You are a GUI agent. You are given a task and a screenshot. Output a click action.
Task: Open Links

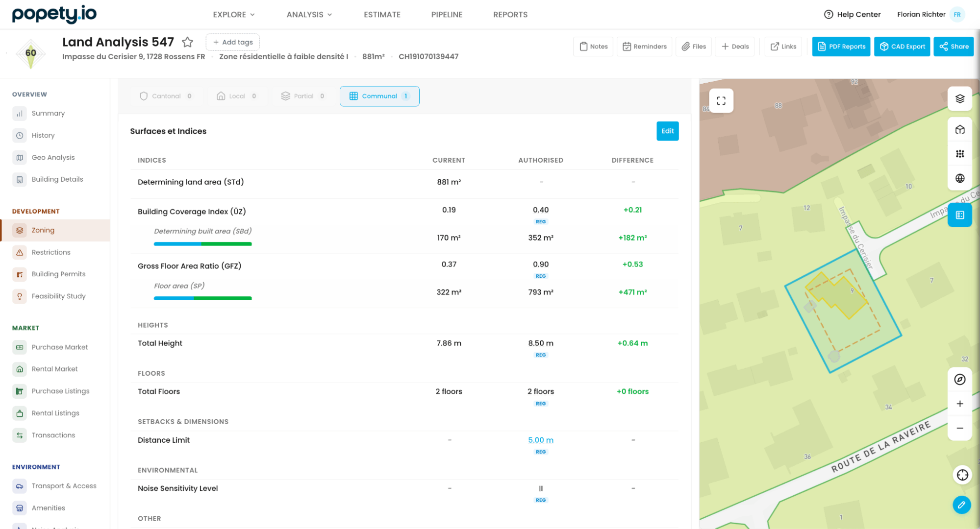pos(783,47)
